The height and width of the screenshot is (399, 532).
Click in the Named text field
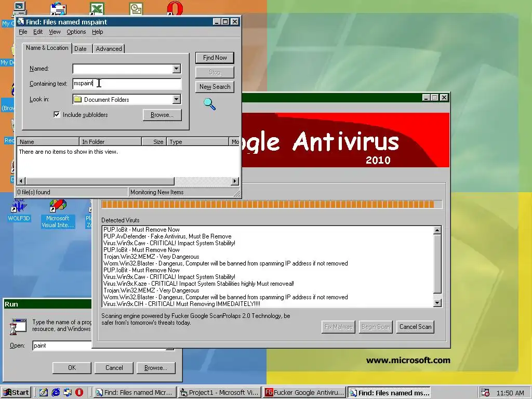click(x=123, y=69)
